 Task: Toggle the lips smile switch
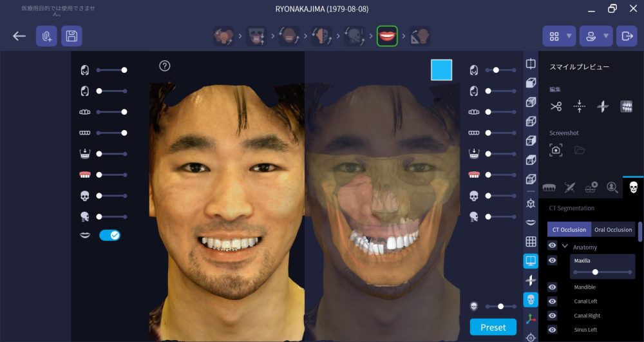click(x=109, y=236)
